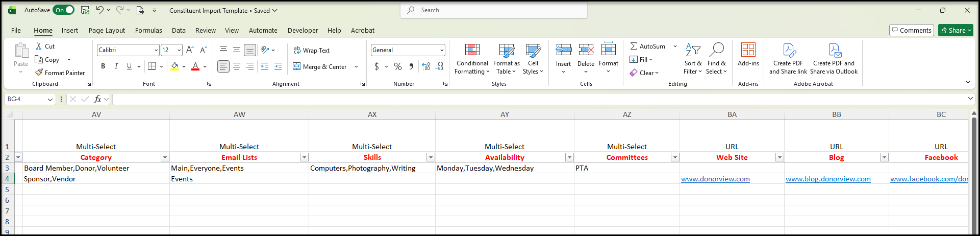Click AutoSum sigma button

coord(647,46)
